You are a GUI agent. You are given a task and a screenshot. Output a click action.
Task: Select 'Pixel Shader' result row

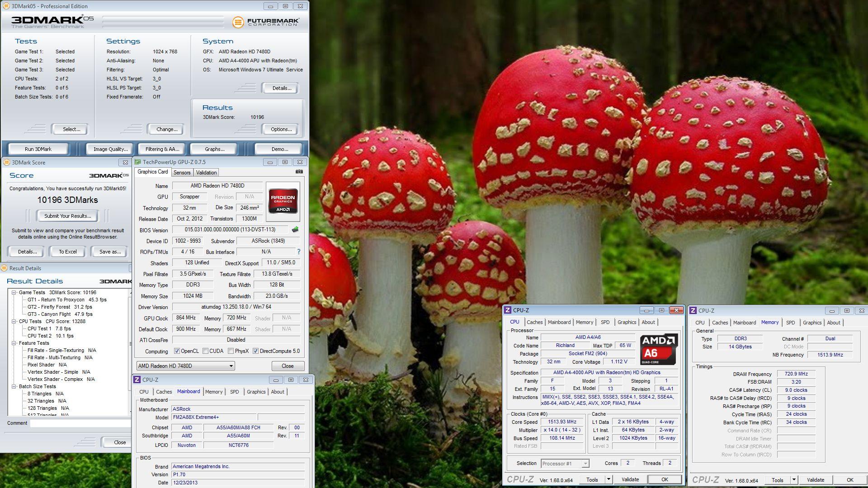coord(47,365)
